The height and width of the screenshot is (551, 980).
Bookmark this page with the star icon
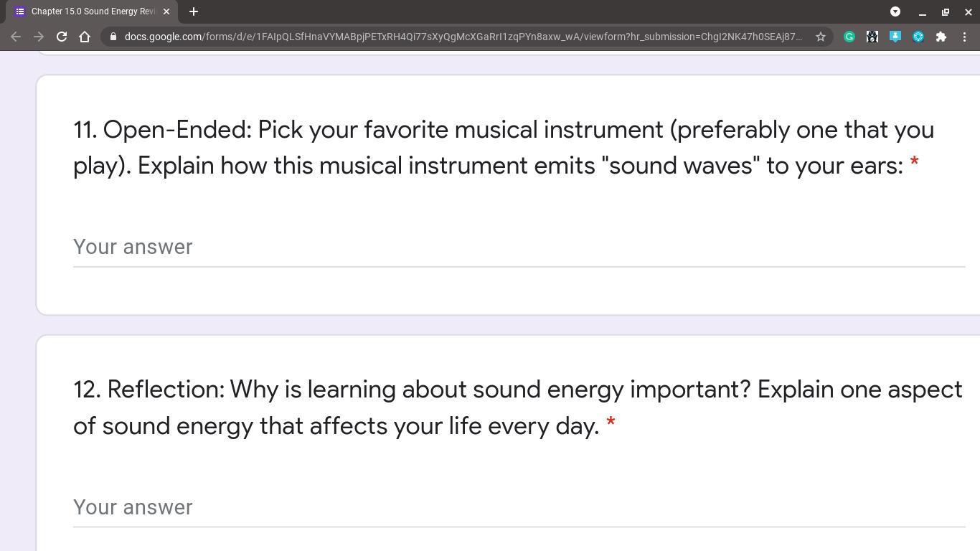[821, 37]
